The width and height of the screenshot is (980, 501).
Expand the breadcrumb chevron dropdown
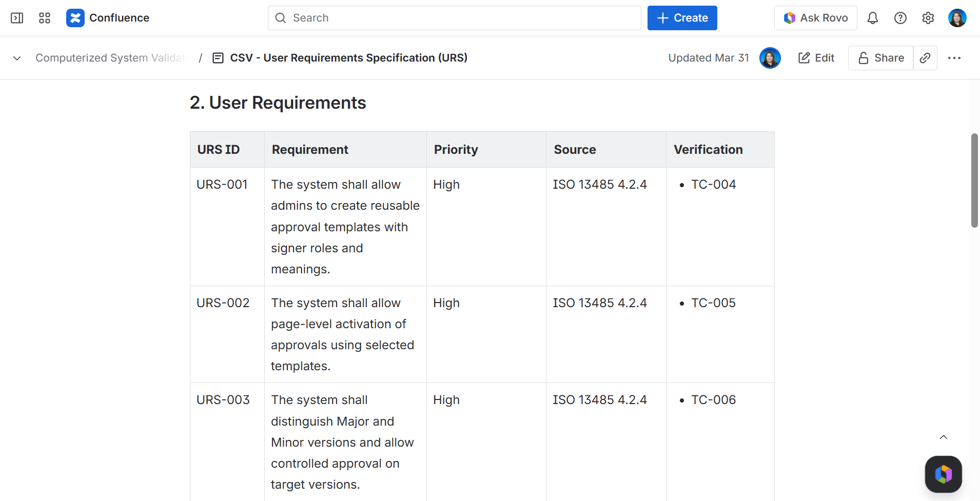(17, 58)
